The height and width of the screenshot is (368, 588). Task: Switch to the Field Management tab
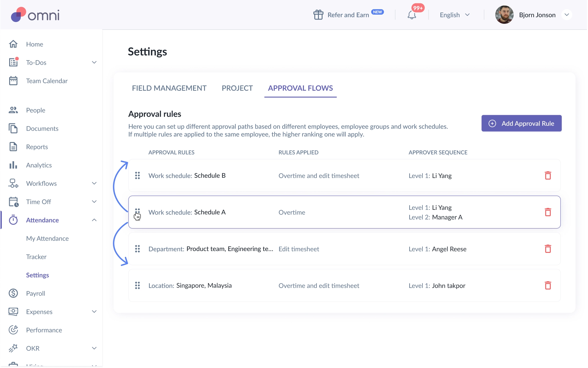169,88
